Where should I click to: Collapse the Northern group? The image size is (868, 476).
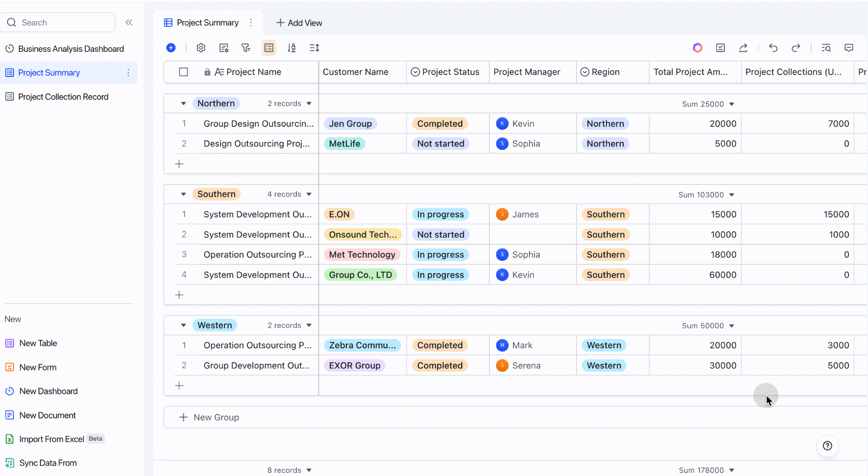tap(183, 103)
